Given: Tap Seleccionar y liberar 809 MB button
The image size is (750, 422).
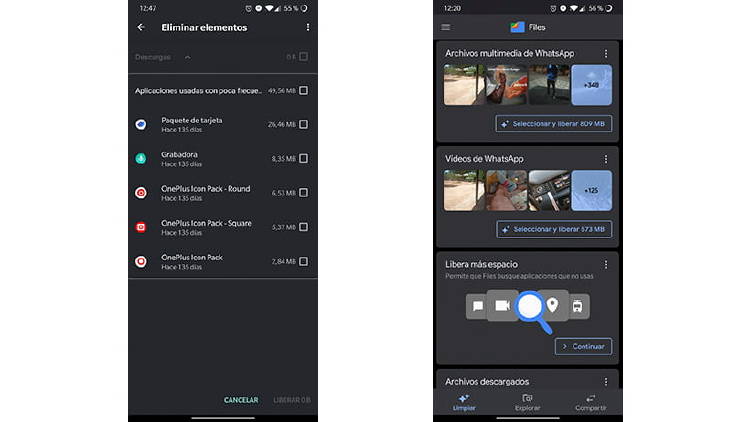Looking at the screenshot, I should (x=553, y=123).
